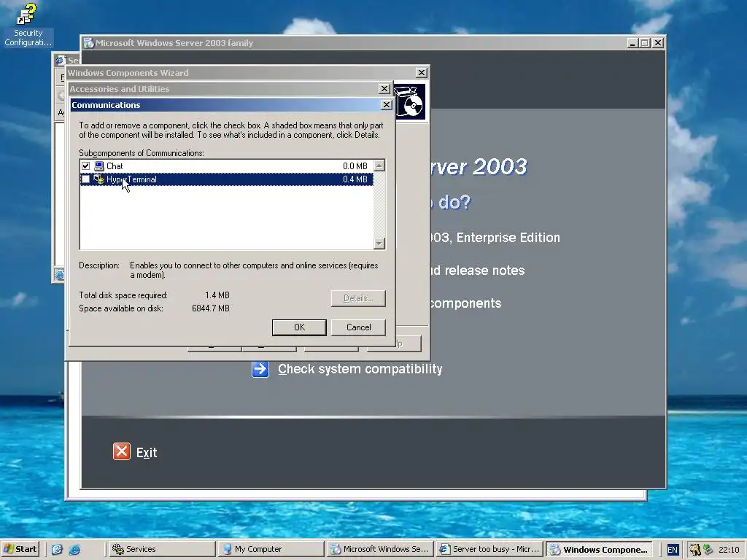Click the 0.0 MB size for Chat
This screenshot has width=747, height=560.
[x=355, y=166]
